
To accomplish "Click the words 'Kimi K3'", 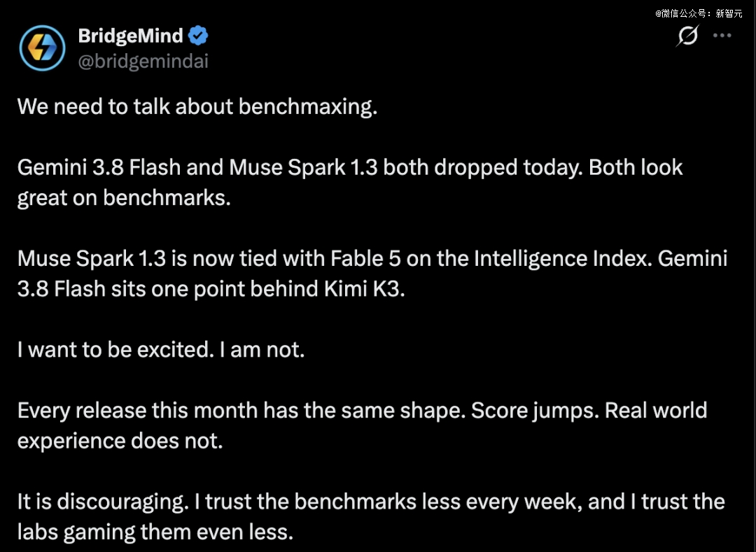I will point(364,289).
